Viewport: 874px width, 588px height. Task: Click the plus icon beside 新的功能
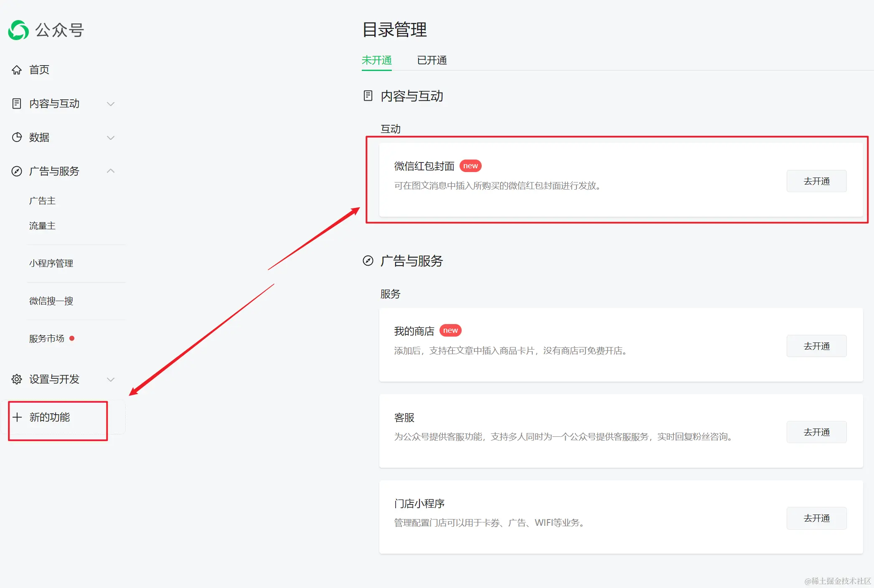(17, 417)
